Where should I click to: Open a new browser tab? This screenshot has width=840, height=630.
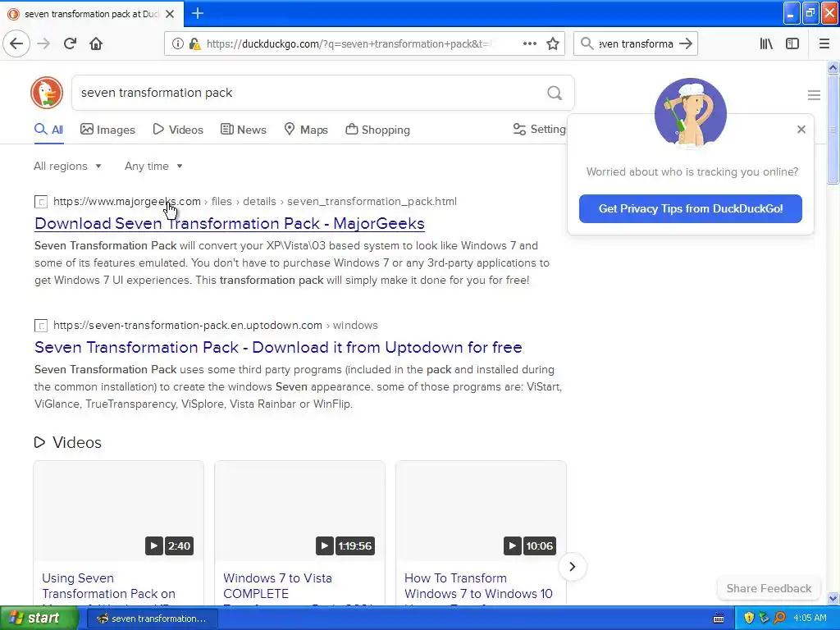[x=198, y=13]
